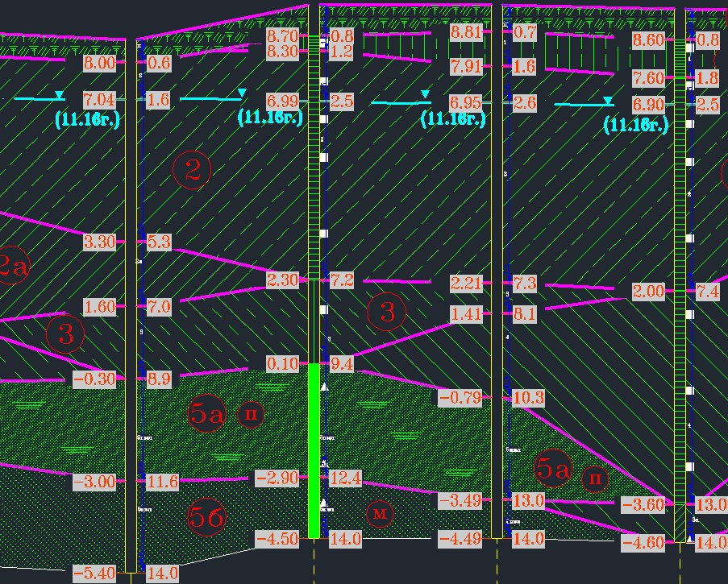Click the water level triangle beside 6.99
The image size is (728, 584).
pyautogui.click(x=241, y=96)
